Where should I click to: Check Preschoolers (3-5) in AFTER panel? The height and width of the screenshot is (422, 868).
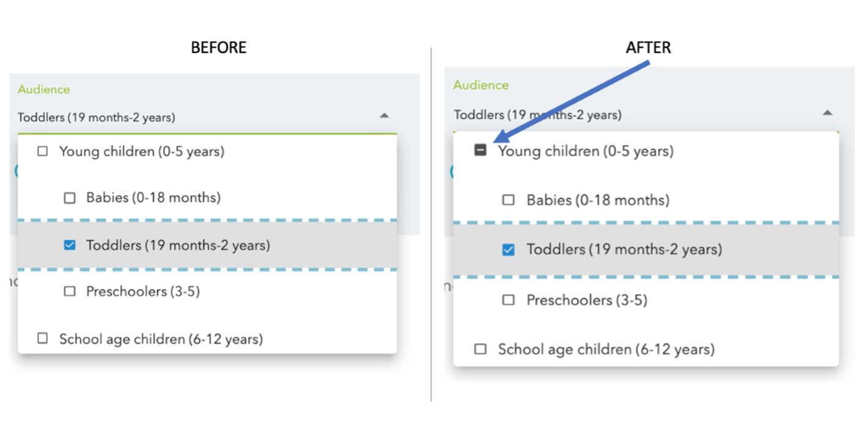508,300
